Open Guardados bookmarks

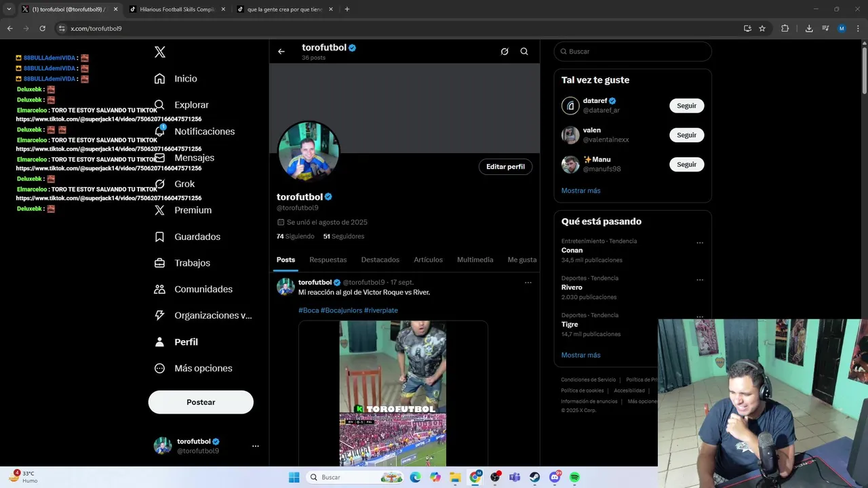click(187, 237)
